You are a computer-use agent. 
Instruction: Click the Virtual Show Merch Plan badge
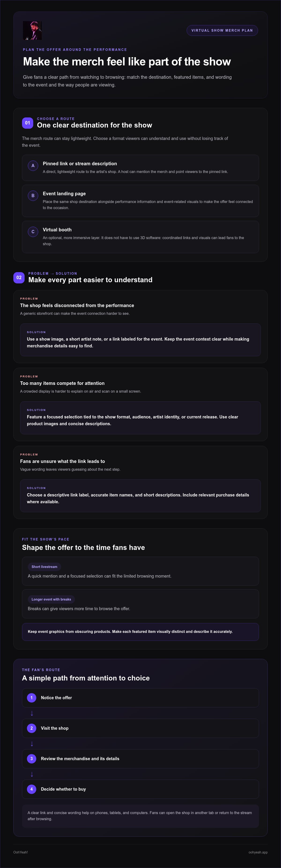222,30
